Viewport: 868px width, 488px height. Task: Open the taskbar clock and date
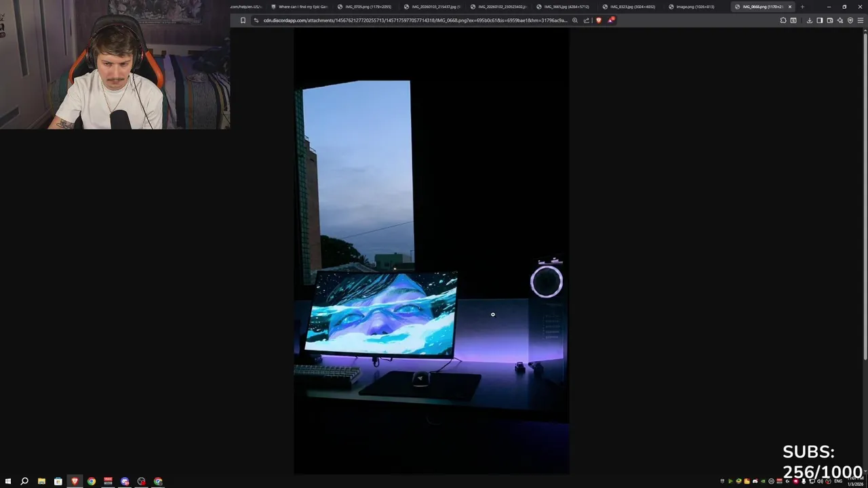click(855, 481)
